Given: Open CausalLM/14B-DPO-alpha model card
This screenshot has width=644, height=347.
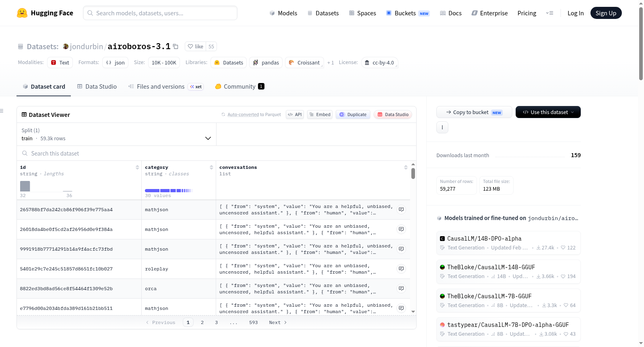Looking at the screenshot, I should point(508,243).
